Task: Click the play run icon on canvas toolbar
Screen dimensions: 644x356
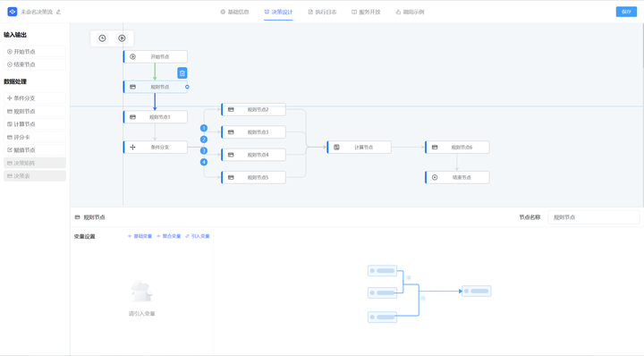Action: point(122,38)
